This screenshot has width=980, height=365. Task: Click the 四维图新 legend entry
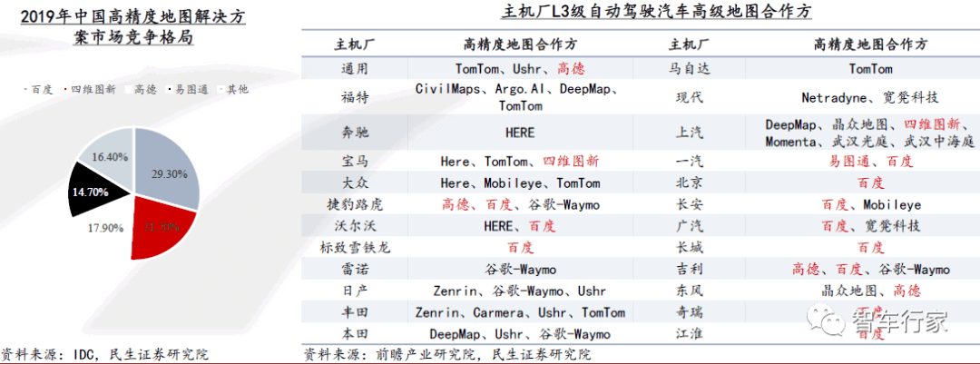point(90,89)
